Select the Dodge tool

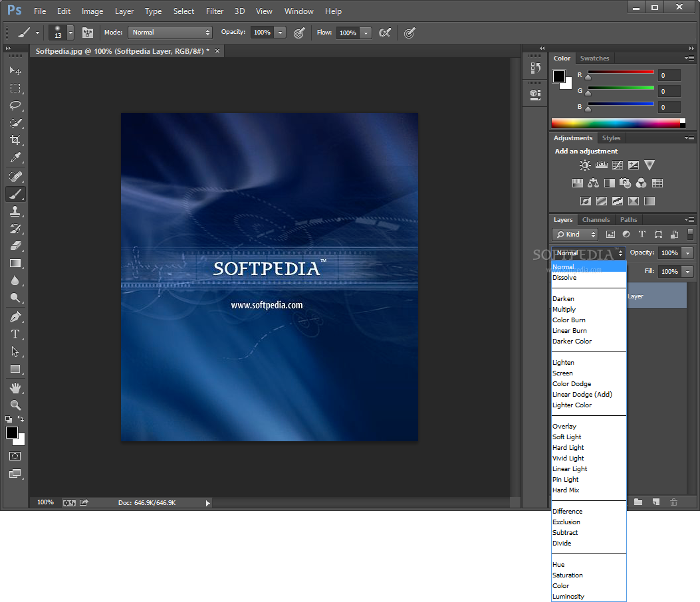[x=15, y=298]
